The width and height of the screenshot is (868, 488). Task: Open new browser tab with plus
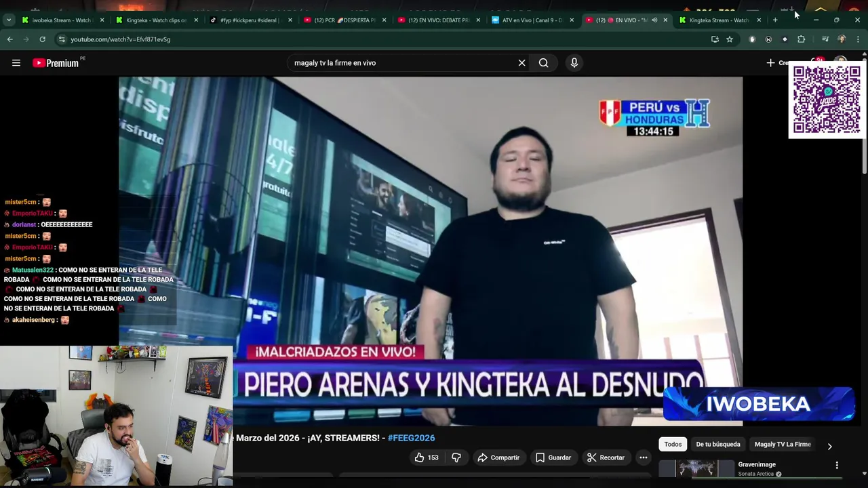pyautogui.click(x=775, y=20)
